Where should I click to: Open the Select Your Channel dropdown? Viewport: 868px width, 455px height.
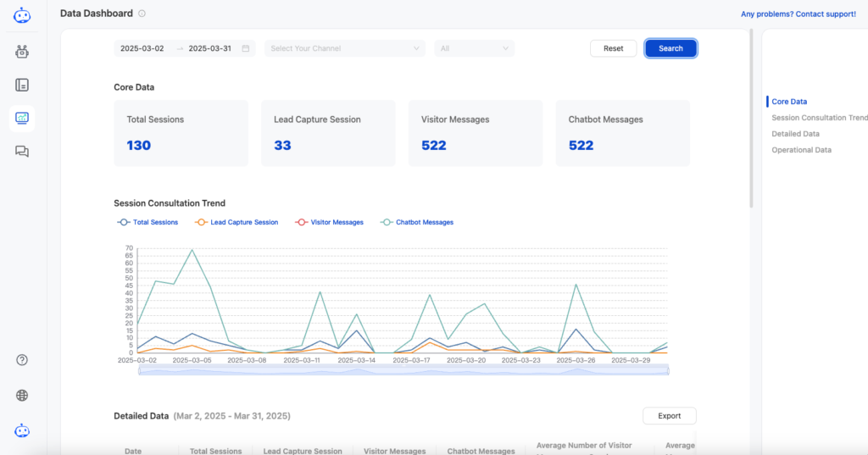click(x=345, y=48)
